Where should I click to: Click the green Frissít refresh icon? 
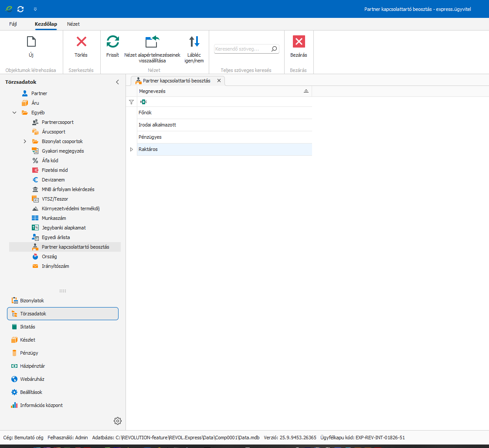click(112, 42)
